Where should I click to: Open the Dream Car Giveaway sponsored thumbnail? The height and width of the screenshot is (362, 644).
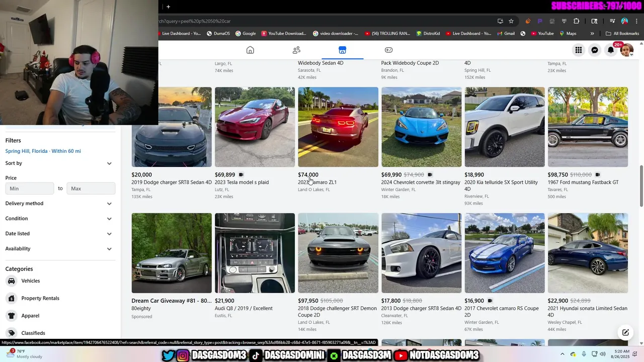coord(172,253)
